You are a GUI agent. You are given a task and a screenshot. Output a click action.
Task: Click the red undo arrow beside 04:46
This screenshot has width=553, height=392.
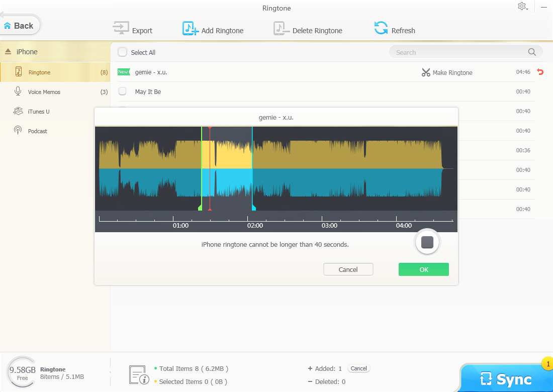coord(540,72)
